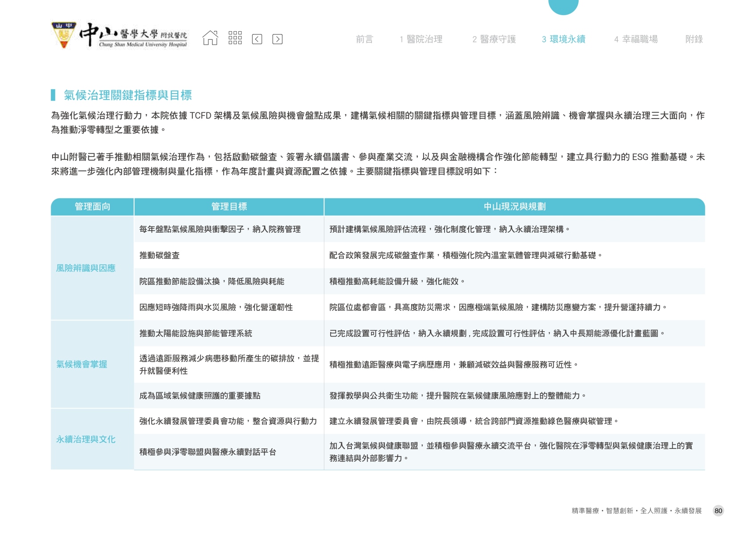Open the grid table-of-contents icon
This screenshot has width=756, height=535.
(235, 38)
